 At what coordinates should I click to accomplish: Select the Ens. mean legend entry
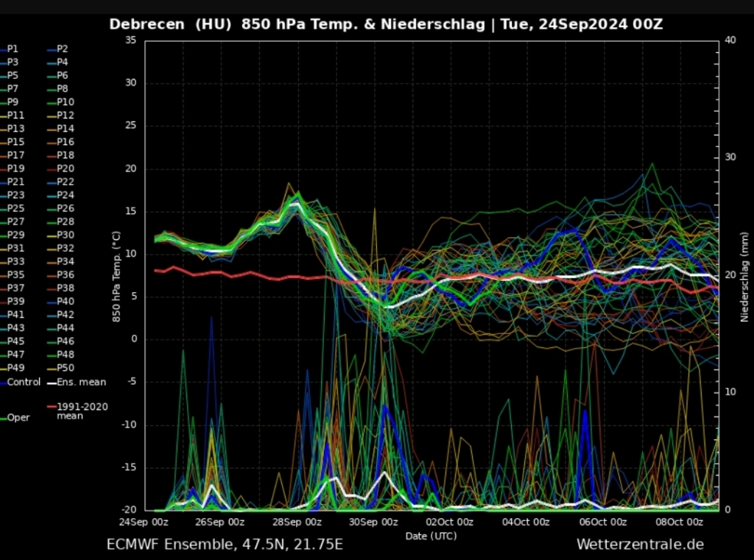click(x=81, y=382)
